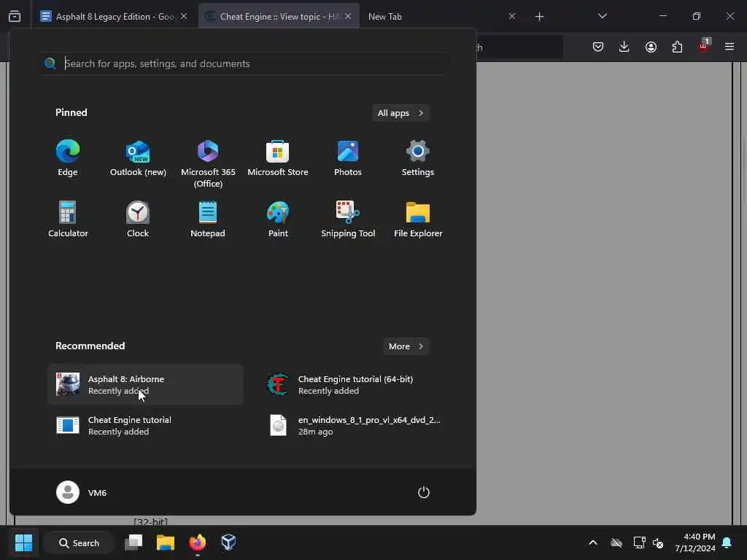Image resolution: width=747 pixels, height=560 pixels.
Task: Open the Snipping Tool
Action: (x=348, y=219)
